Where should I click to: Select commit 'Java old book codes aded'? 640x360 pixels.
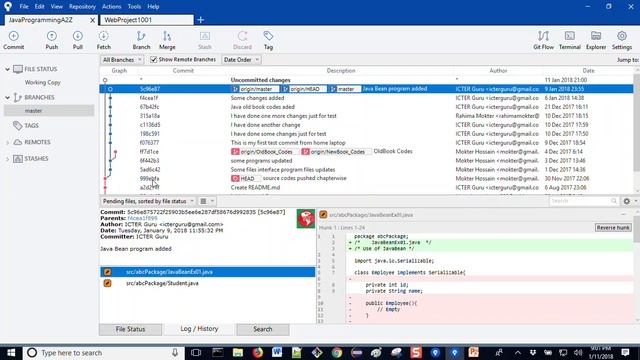[367, 107]
